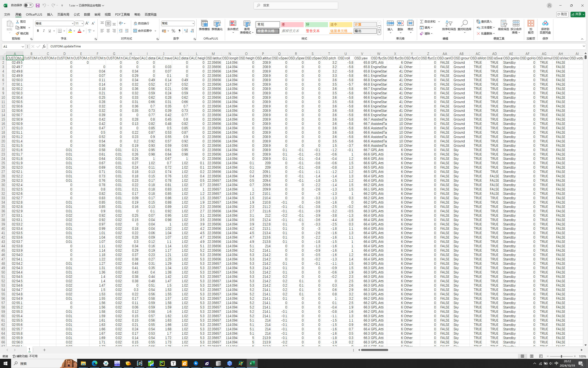Toggle Normal view button in status bar
Screen dimensions: 588x368
pyautogui.click(x=522, y=356)
